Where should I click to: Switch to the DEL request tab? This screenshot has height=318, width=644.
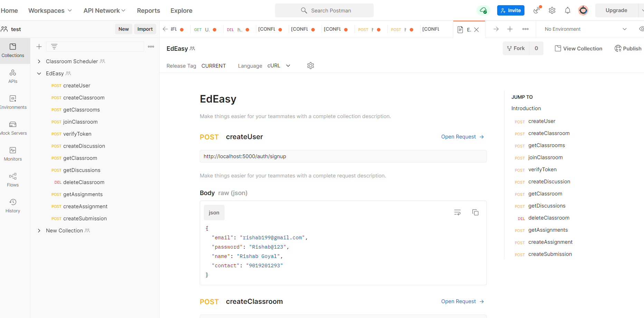pyautogui.click(x=238, y=30)
